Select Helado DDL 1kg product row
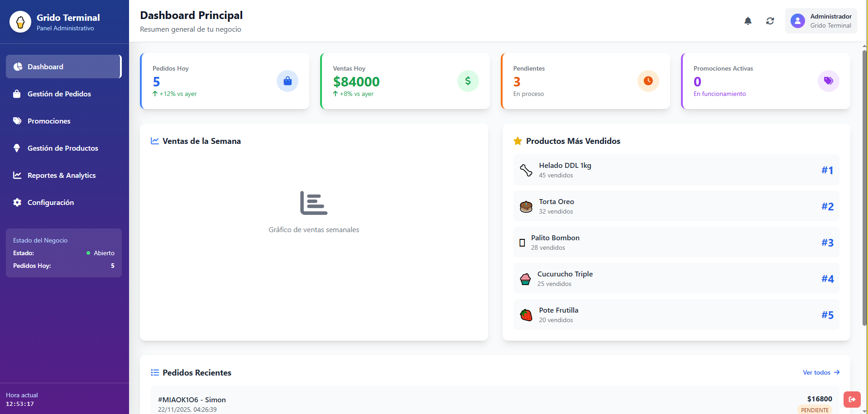Screen dimensions: 868x414 point(676,170)
